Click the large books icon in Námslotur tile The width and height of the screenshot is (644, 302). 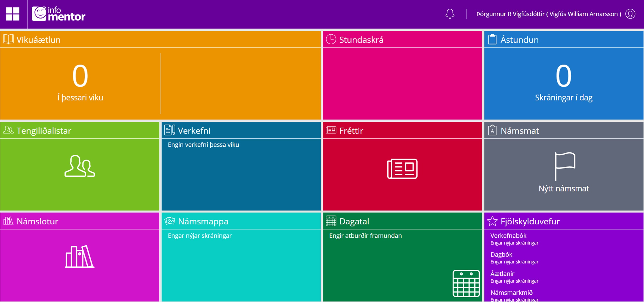(79, 256)
